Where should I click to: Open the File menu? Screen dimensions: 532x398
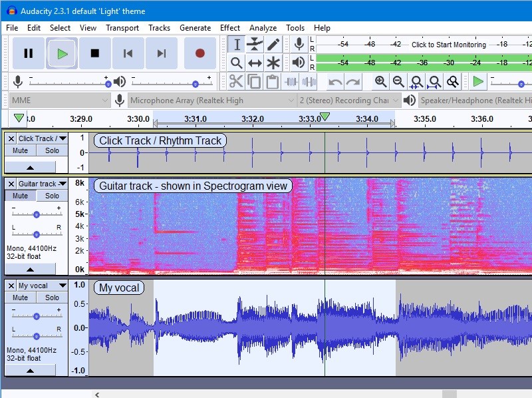click(12, 28)
